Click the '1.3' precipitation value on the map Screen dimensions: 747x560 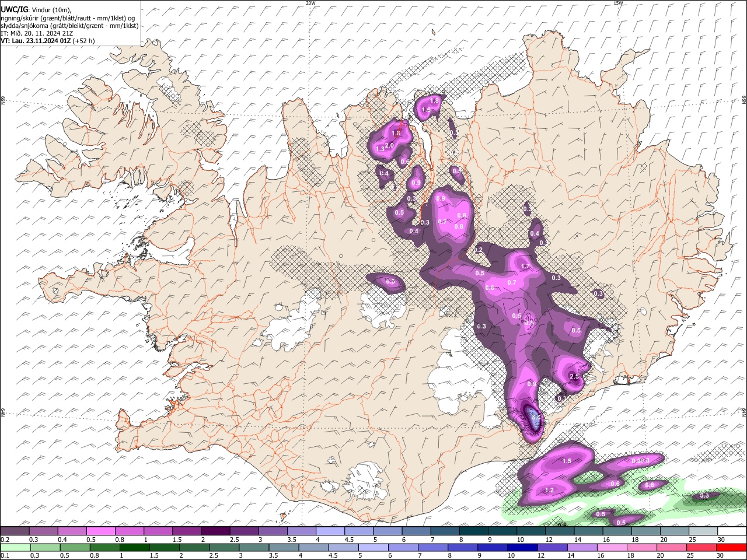click(381, 149)
